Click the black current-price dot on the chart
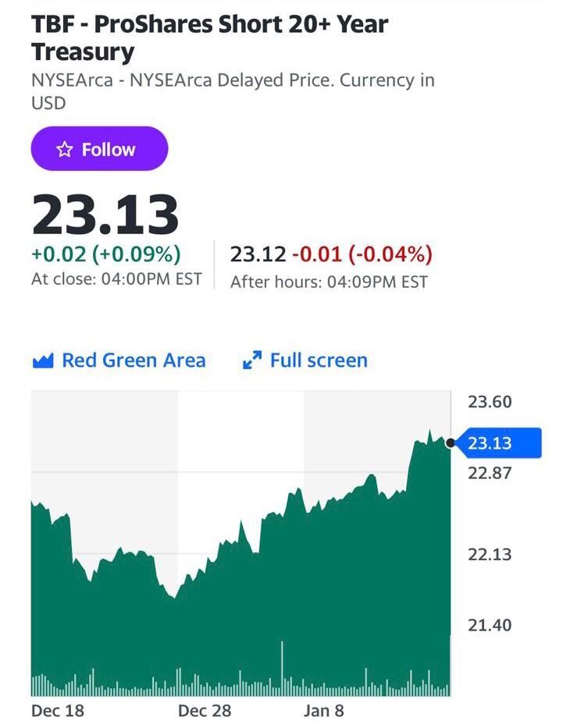This screenshot has width=577, height=728. click(451, 443)
